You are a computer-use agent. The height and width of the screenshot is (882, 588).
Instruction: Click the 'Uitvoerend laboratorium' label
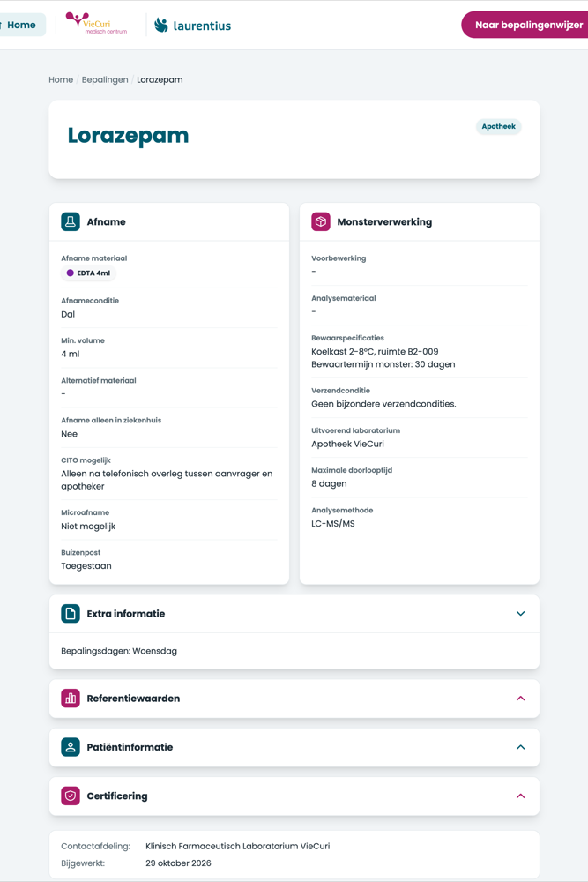[x=356, y=430]
